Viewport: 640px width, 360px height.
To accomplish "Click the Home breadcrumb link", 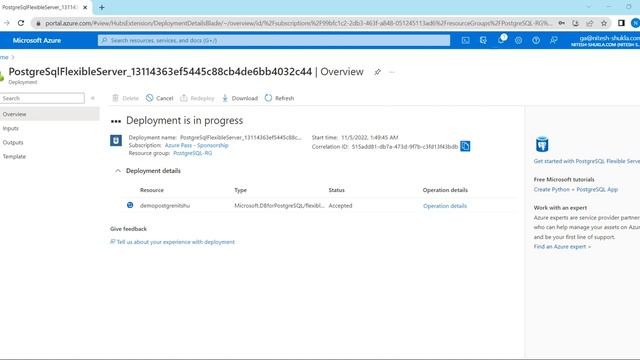I will pos(4,57).
